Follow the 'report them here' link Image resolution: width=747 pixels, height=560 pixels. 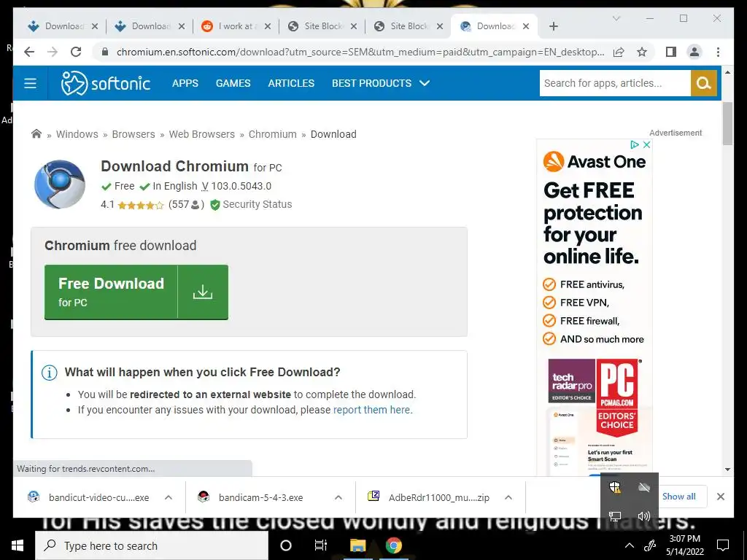(x=373, y=410)
